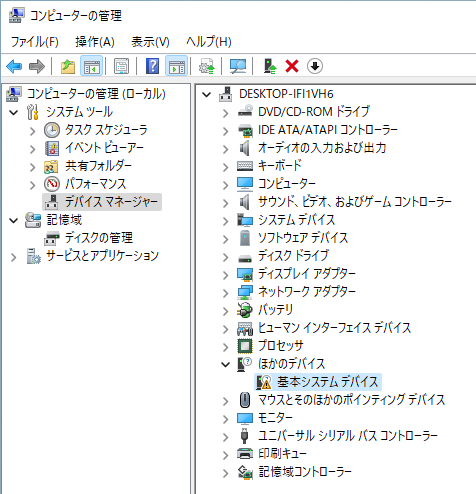Expand the 印刷キュー category
This screenshot has height=494, width=476.
point(226,455)
